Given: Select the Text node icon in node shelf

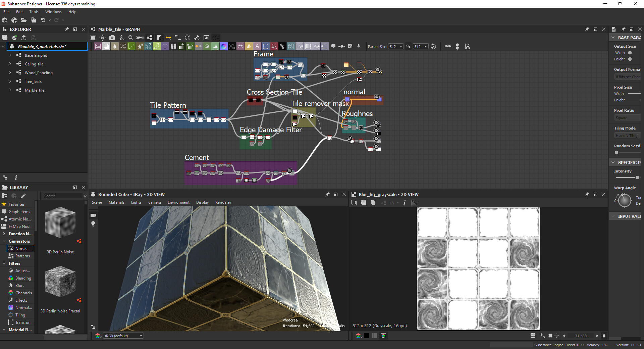Looking at the screenshot, I should tap(257, 46).
